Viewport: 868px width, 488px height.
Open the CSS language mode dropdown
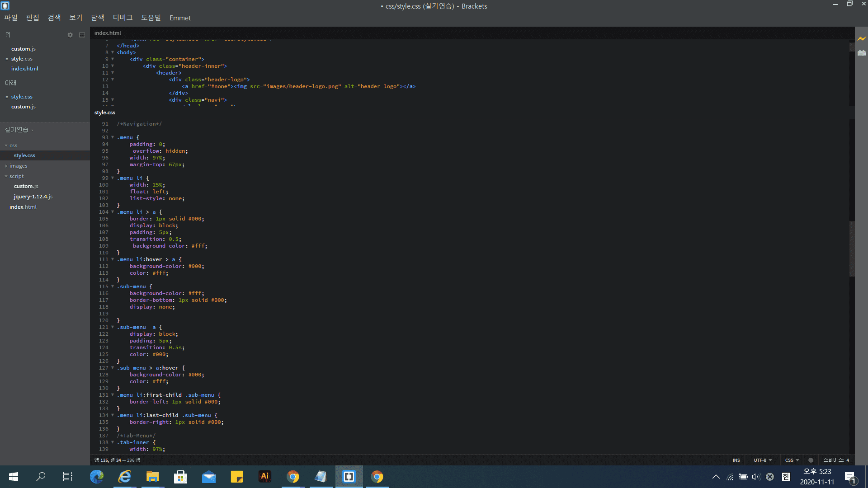[792, 460]
